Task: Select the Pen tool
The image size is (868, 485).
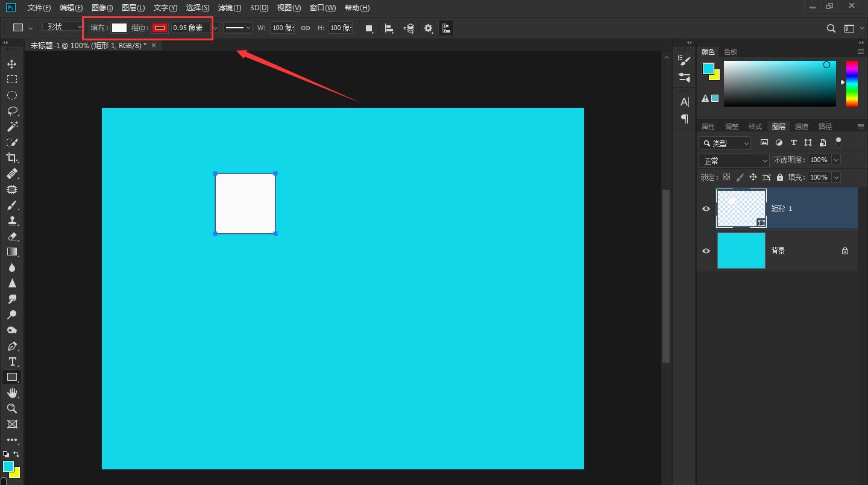Action: [x=11, y=346]
